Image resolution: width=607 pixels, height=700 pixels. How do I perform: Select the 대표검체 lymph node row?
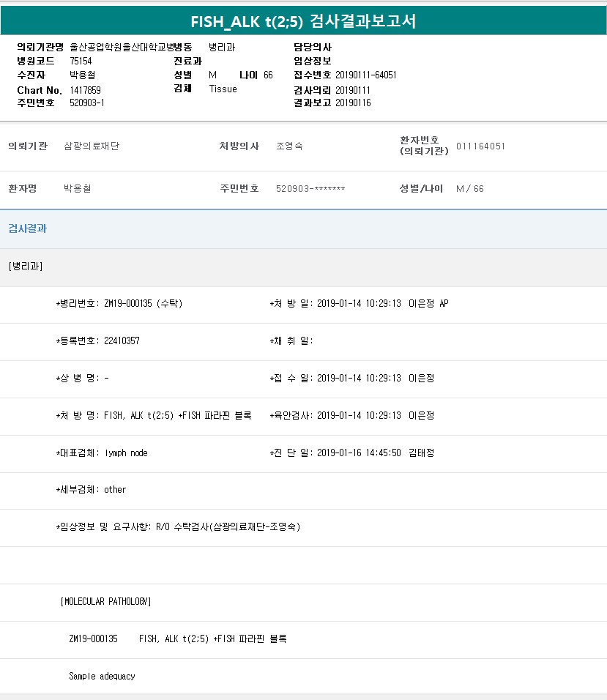(x=103, y=453)
